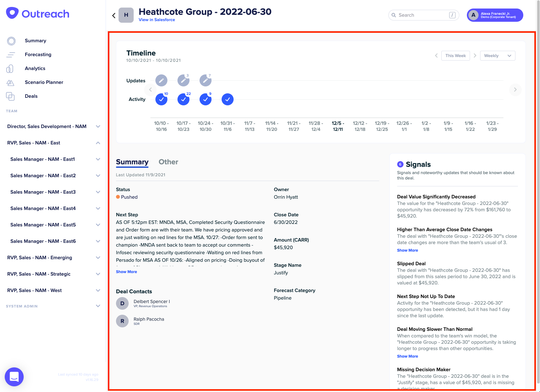Open Analytics in the sidebar menu
The image size is (540, 392).
point(35,68)
